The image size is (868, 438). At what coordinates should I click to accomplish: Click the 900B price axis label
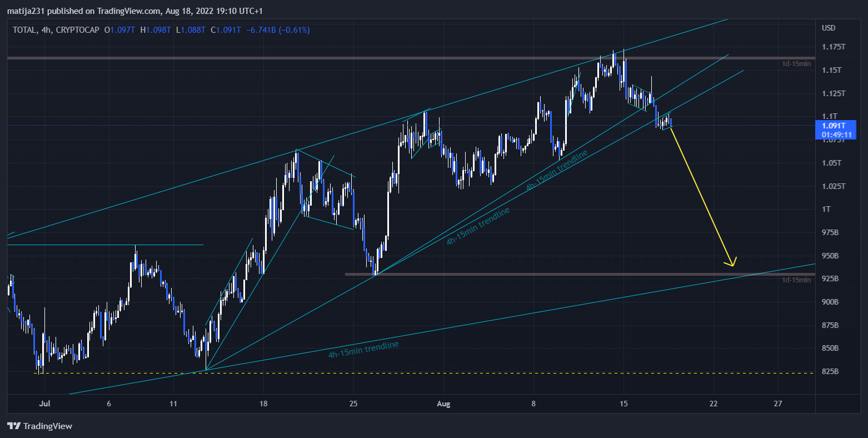(x=830, y=302)
